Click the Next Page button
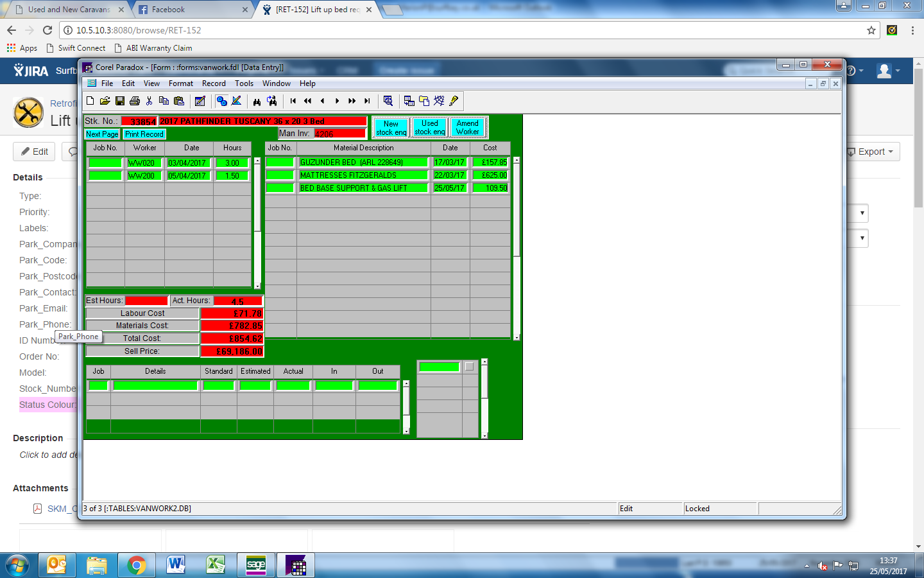Image resolution: width=924 pixels, height=578 pixels. tap(102, 134)
